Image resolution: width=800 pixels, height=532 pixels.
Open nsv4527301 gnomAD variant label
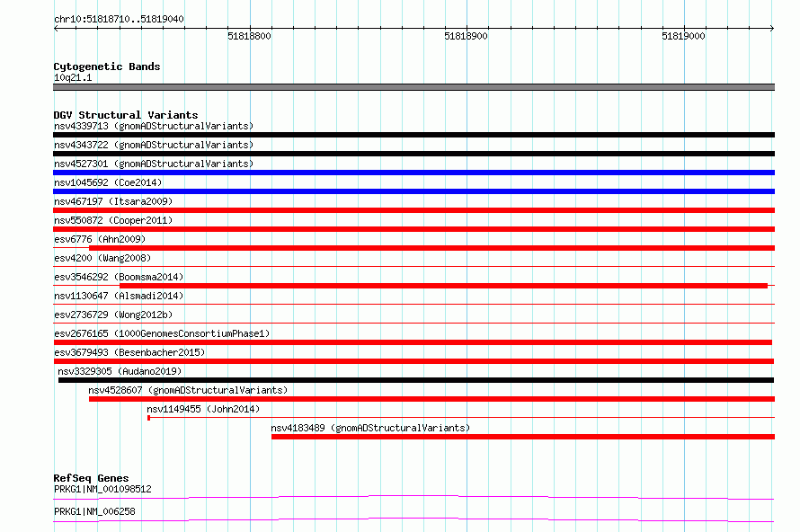pos(154,164)
